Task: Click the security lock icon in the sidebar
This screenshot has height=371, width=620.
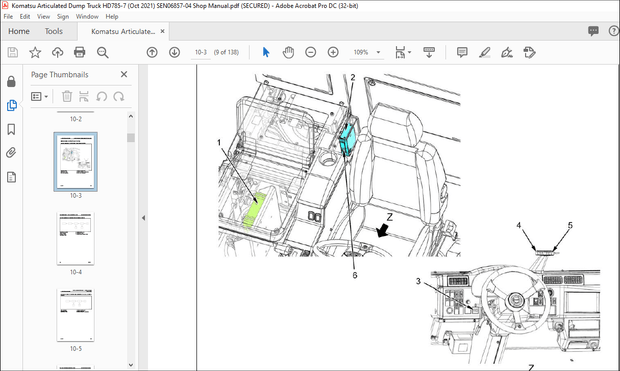Action: pyautogui.click(x=11, y=81)
